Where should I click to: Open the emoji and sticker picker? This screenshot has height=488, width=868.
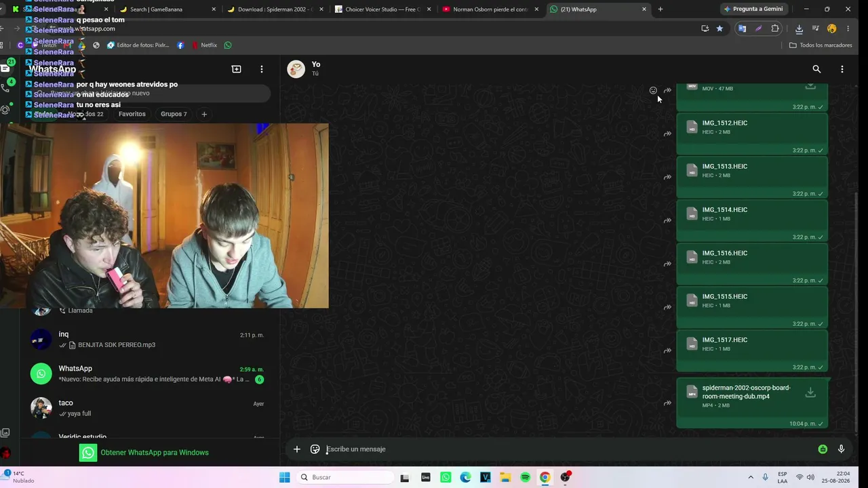(315, 449)
